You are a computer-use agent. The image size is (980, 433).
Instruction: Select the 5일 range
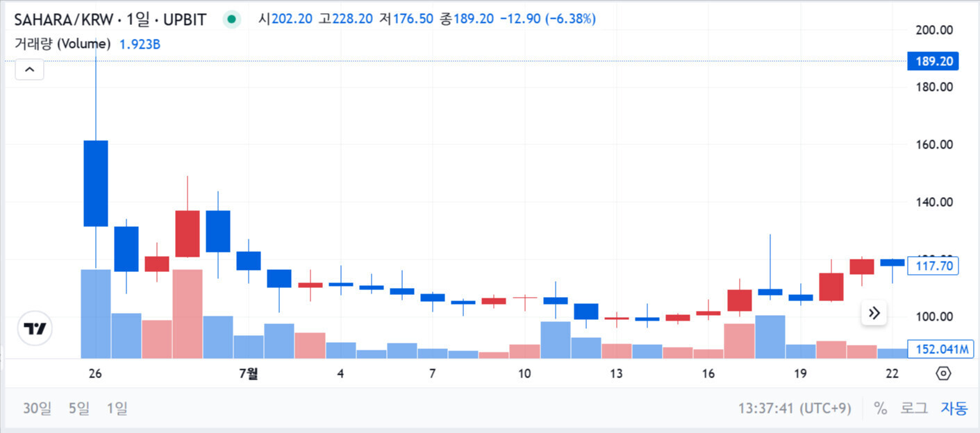click(x=79, y=408)
